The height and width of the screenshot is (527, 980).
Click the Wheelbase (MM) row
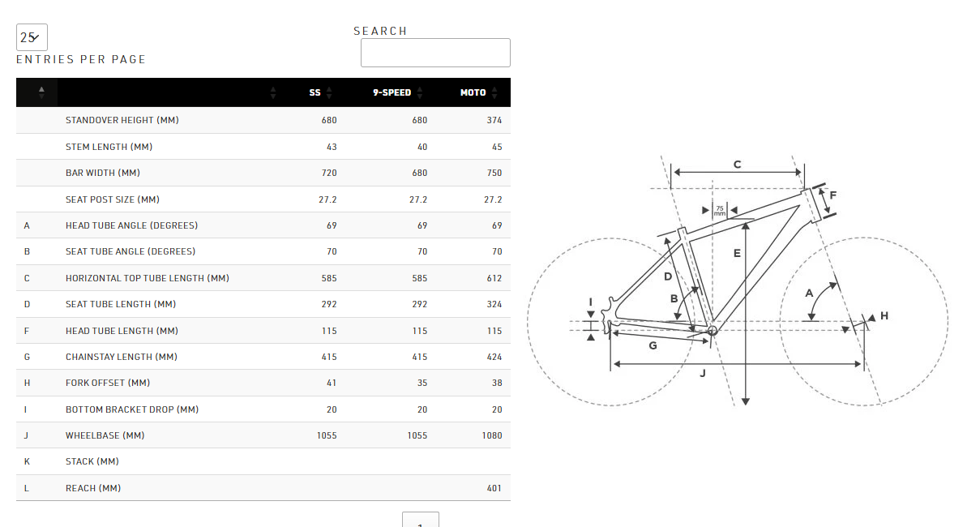tap(263, 435)
